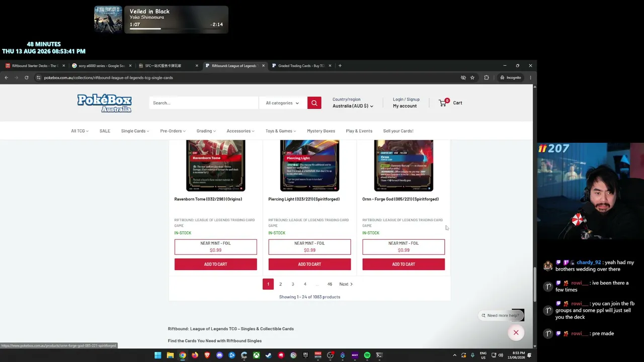Screen dimensions: 644x362
Task: Open the Play & Events menu item
Action: pyautogui.click(x=359, y=131)
